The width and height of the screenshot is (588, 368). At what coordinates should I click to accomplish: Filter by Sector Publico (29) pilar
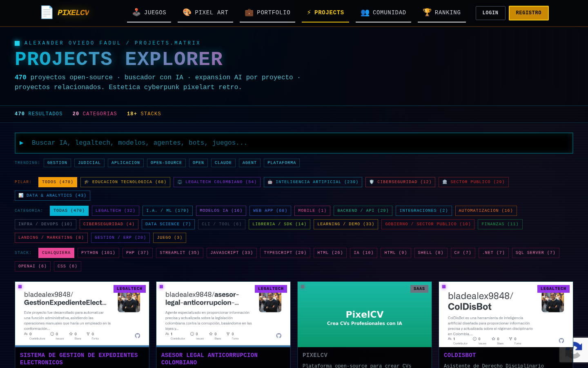coord(474,182)
